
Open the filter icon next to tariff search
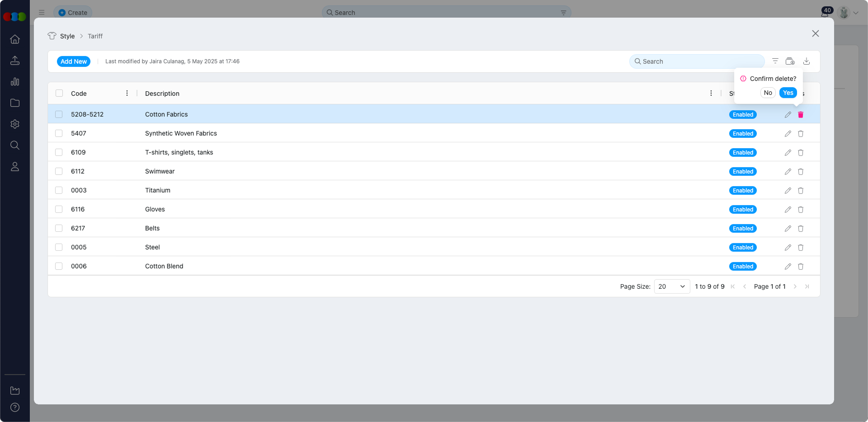[775, 61]
